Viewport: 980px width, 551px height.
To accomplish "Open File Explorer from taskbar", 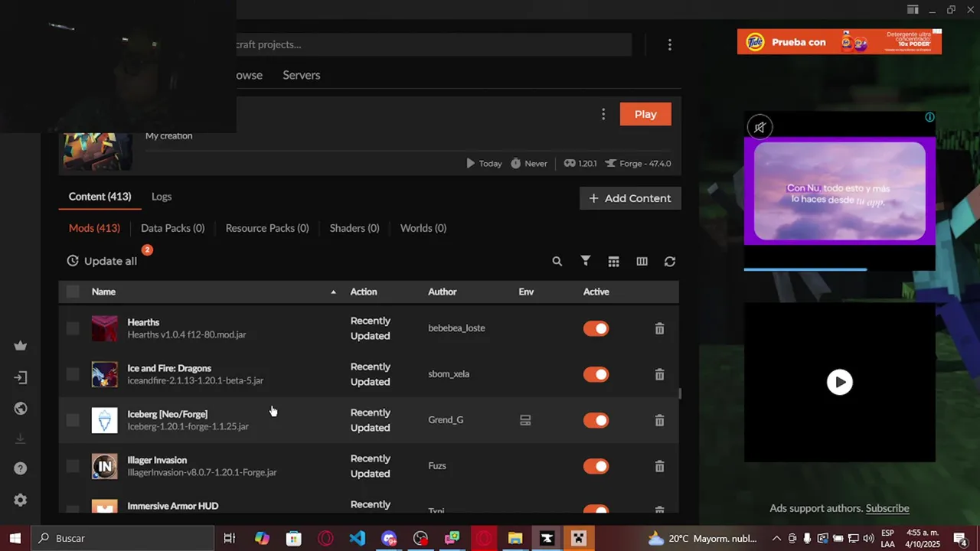I will tap(515, 538).
